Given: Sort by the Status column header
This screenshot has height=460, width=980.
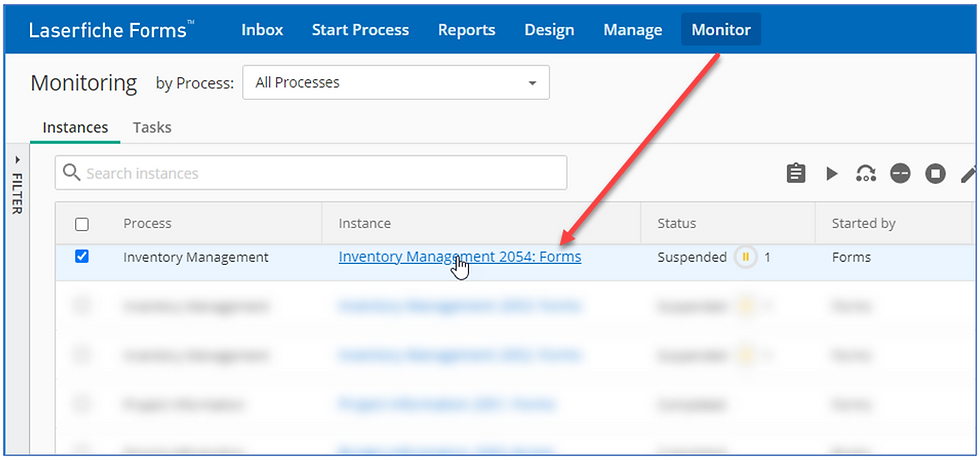Looking at the screenshot, I should (x=676, y=223).
